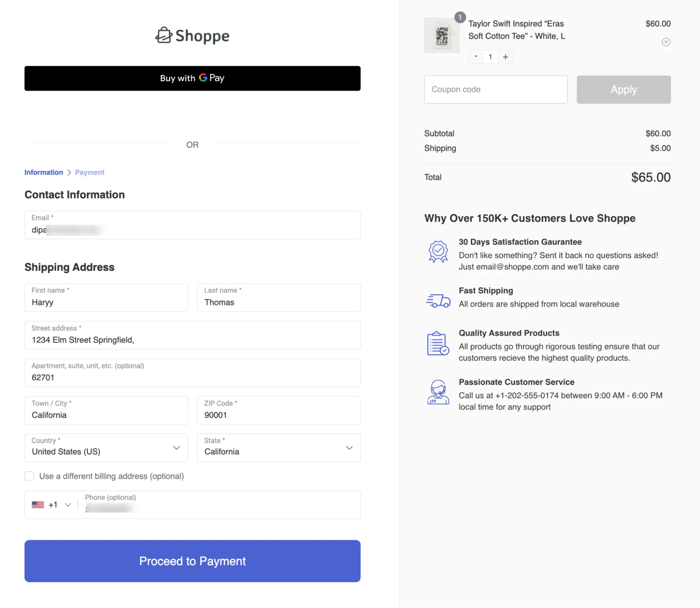The height and width of the screenshot is (608, 700).
Task: Click the customer service agent icon
Action: click(x=438, y=392)
